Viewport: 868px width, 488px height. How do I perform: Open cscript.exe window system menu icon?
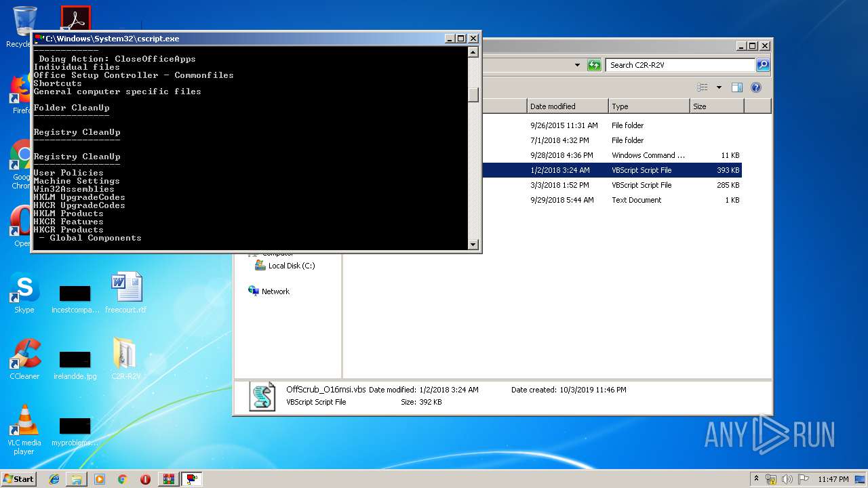(x=39, y=39)
